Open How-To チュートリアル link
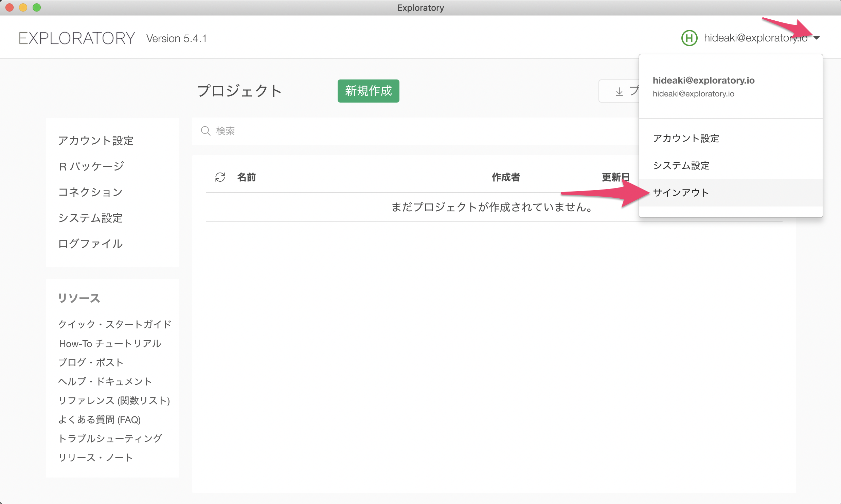Image resolution: width=841 pixels, height=504 pixels. [x=110, y=343]
